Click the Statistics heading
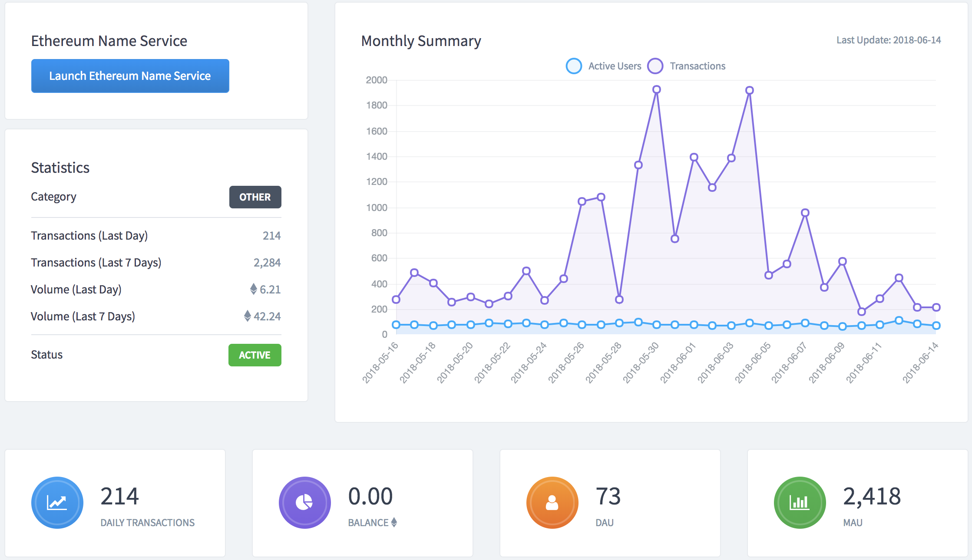 (x=60, y=168)
